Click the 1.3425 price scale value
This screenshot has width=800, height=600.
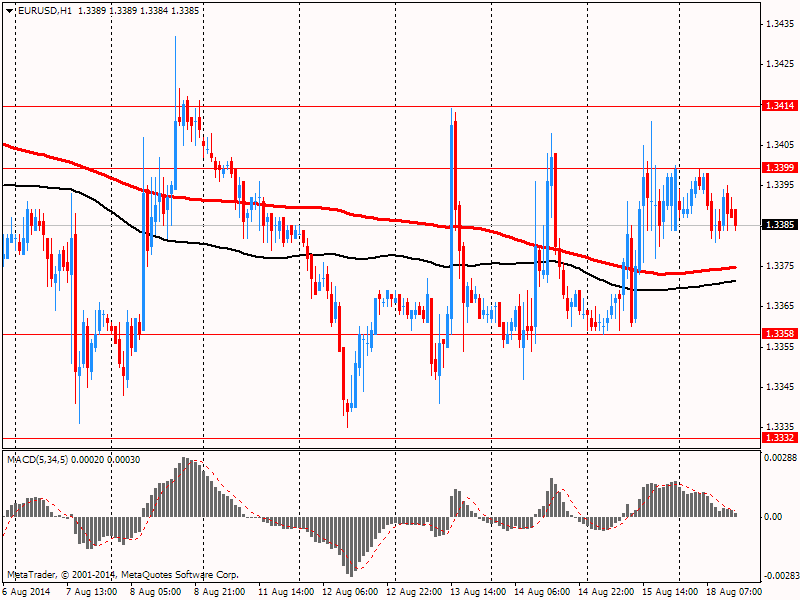pyautogui.click(x=780, y=64)
